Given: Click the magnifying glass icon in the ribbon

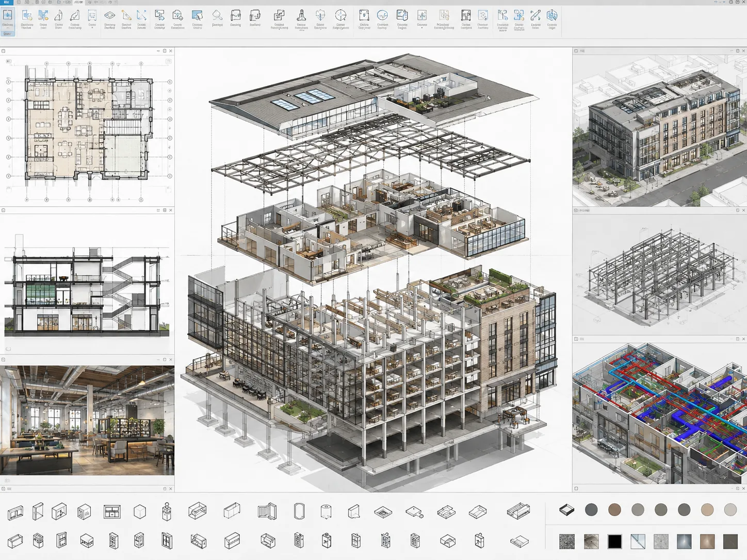Looking at the screenshot, I should (x=217, y=16).
